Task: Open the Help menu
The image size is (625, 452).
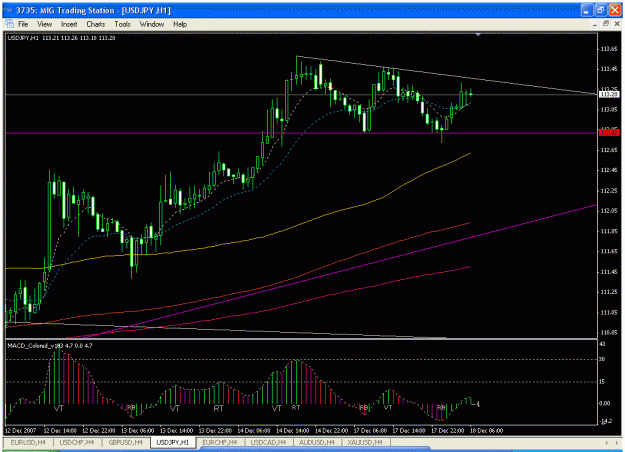Action: (180, 24)
